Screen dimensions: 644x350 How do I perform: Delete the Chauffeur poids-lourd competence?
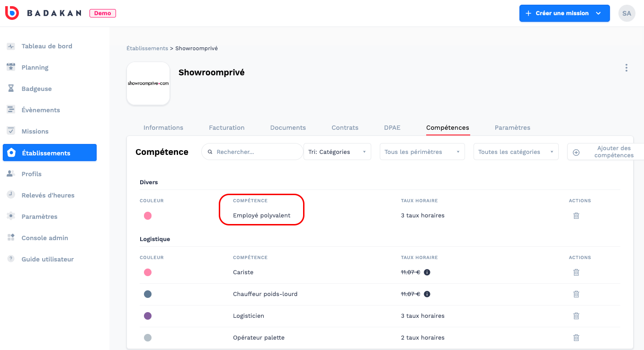[x=576, y=294]
